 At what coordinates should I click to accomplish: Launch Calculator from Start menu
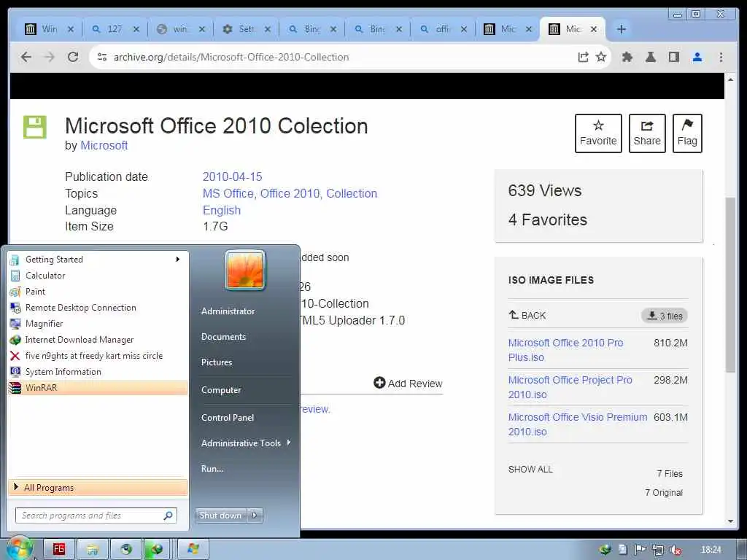[98, 275]
